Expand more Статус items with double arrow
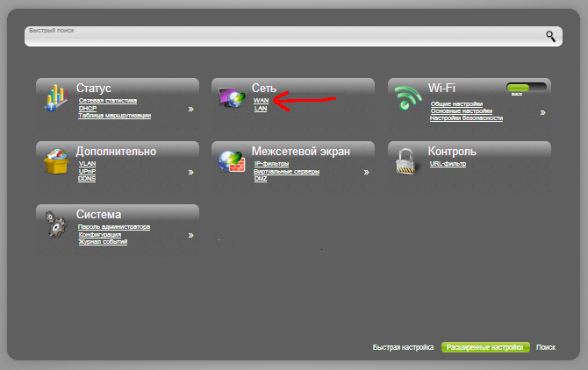This screenshot has height=370, width=588. tap(190, 110)
